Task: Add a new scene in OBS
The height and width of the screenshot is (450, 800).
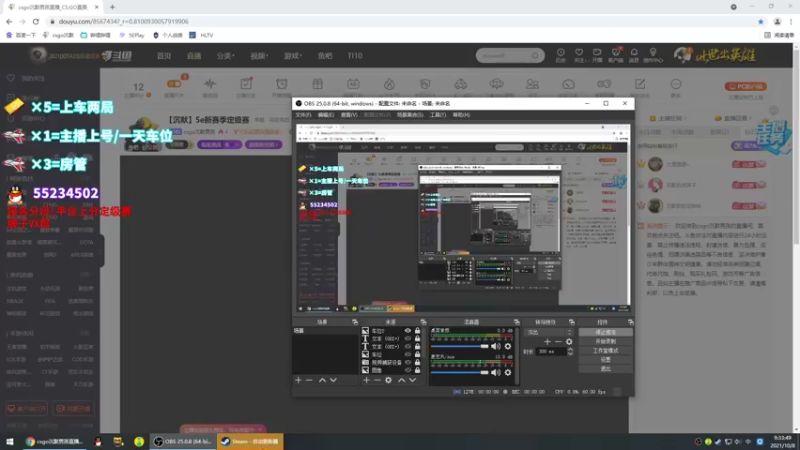Action: pyautogui.click(x=298, y=380)
